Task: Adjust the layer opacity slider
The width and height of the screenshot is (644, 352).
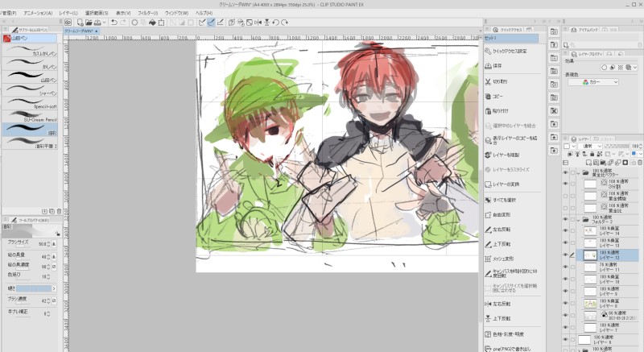Action: point(617,146)
